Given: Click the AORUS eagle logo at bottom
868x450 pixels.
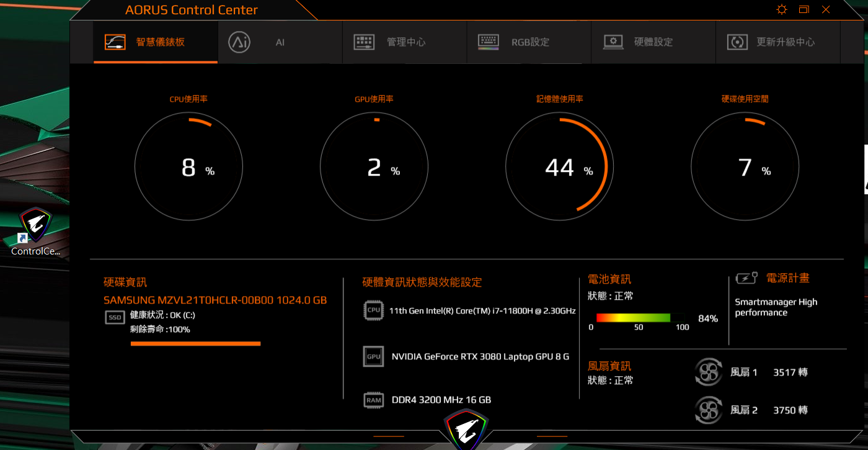Looking at the screenshot, I should 466,430.
